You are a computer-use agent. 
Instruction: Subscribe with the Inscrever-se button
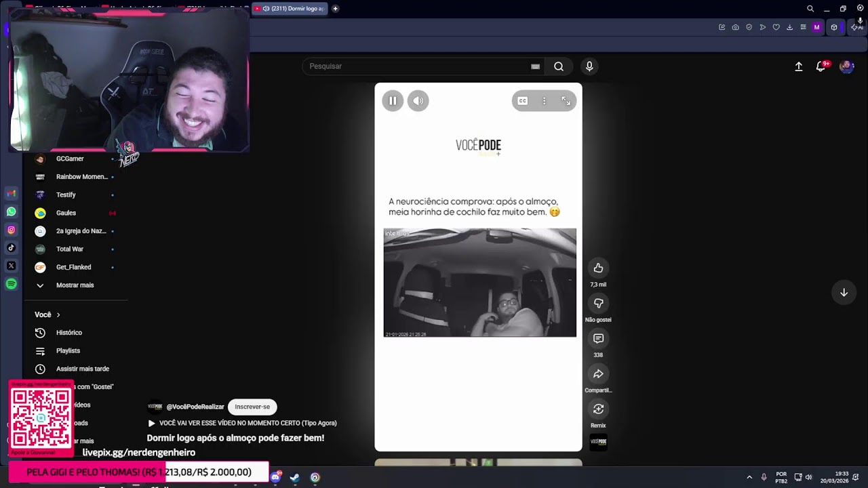(x=252, y=407)
